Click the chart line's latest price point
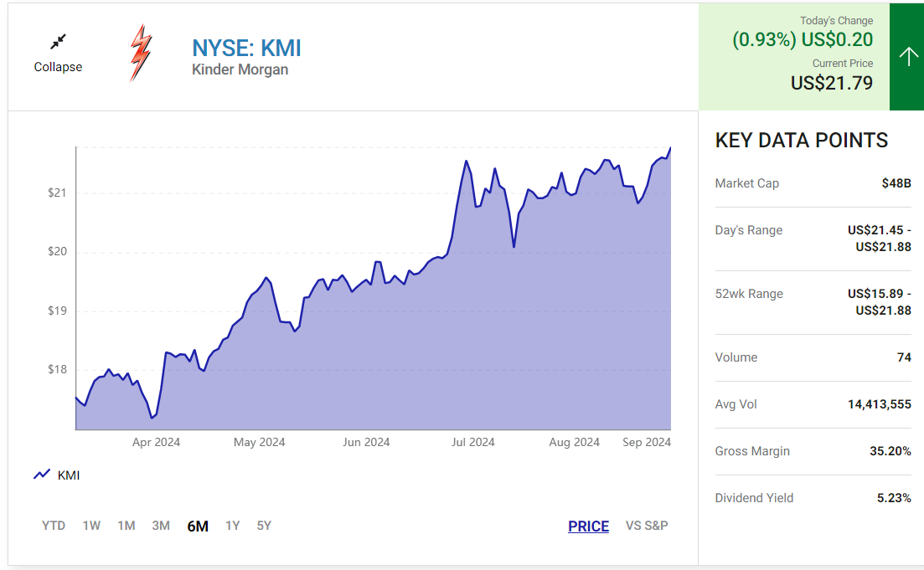924x570 pixels. [670, 148]
